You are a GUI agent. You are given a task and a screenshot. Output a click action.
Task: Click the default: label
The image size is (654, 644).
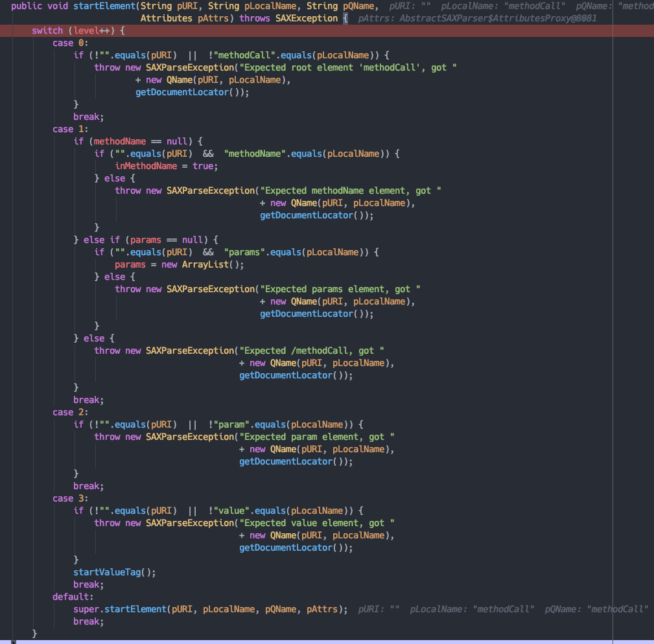pyautogui.click(x=73, y=597)
